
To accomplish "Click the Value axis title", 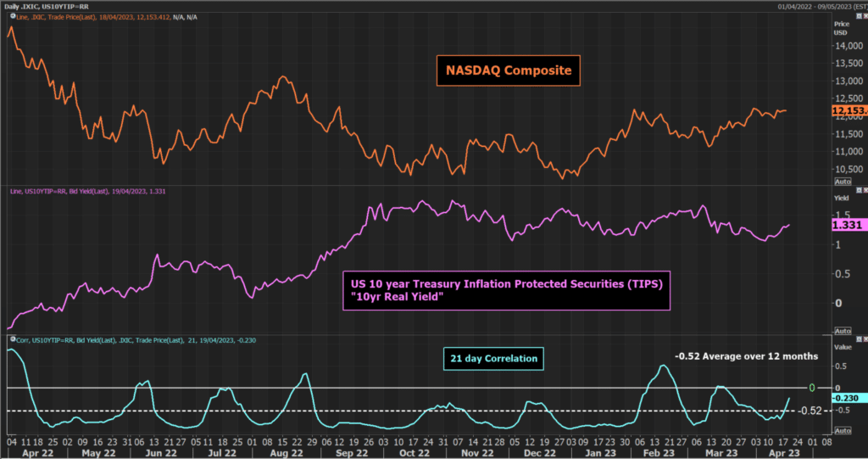I will point(843,347).
